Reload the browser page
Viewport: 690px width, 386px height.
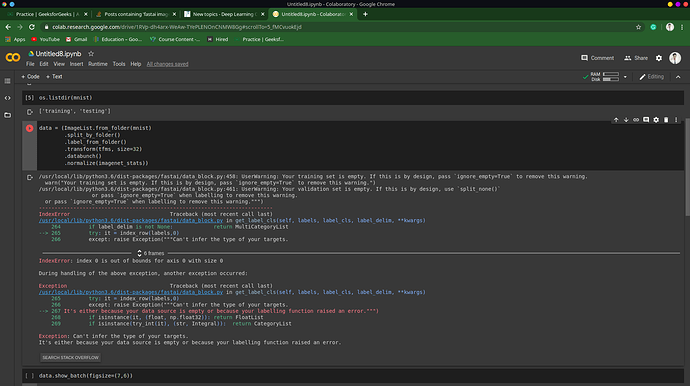pos(32,27)
